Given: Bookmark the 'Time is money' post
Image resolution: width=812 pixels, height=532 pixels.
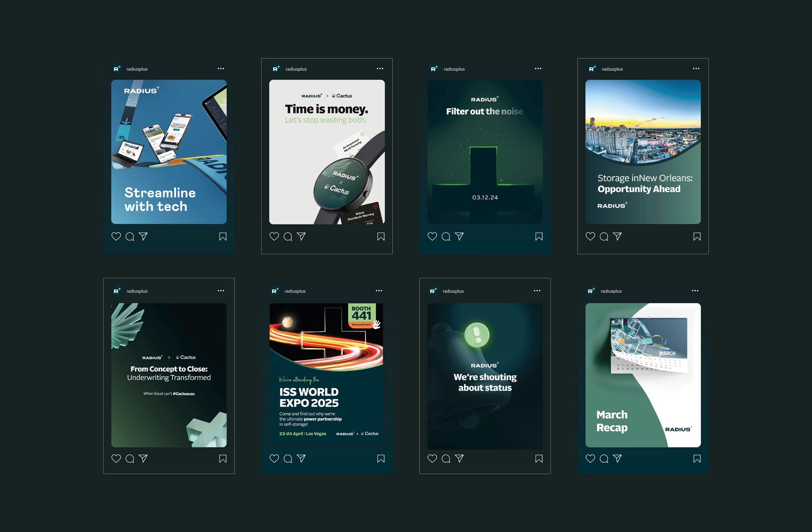Looking at the screenshot, I should pyautogui.click(x=381, y=237).
